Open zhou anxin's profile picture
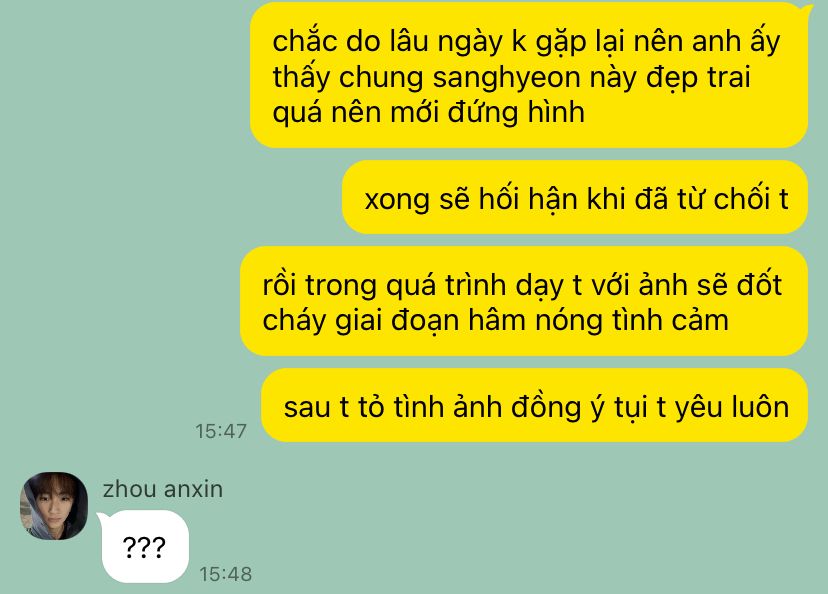The height and width of the screenshot is (594, 828). (x=54, y=506)
